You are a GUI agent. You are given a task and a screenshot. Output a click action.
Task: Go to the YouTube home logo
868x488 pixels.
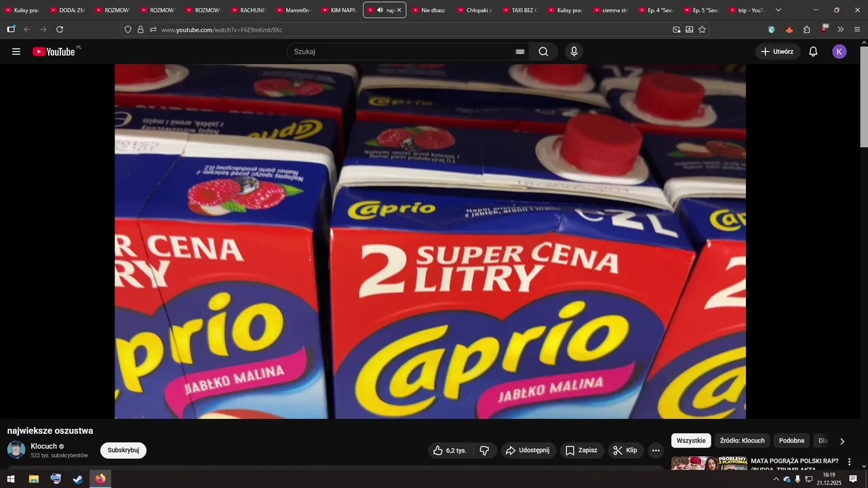54,52
